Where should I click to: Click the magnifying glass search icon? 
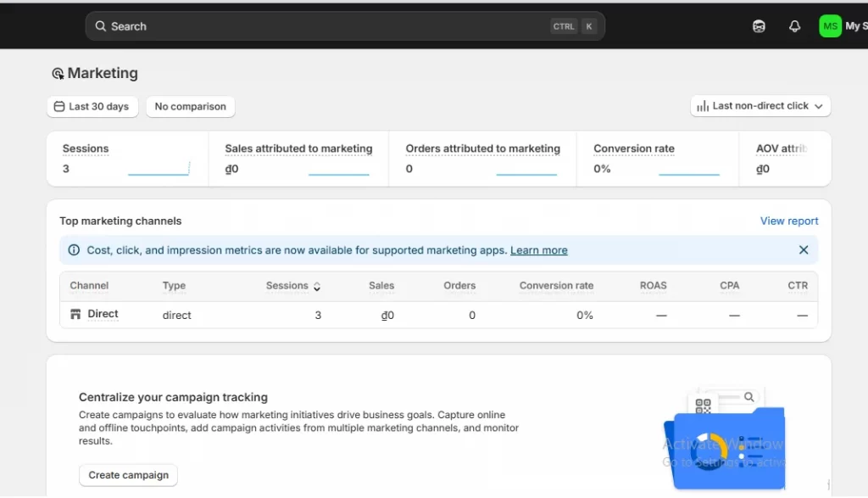pos(101,25)
